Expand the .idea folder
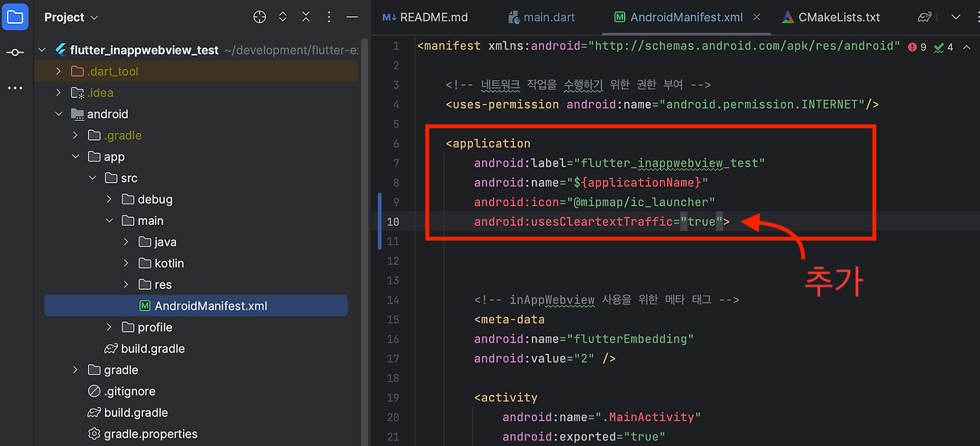Viewport: 980px width, 446px height. pos(58,93)
